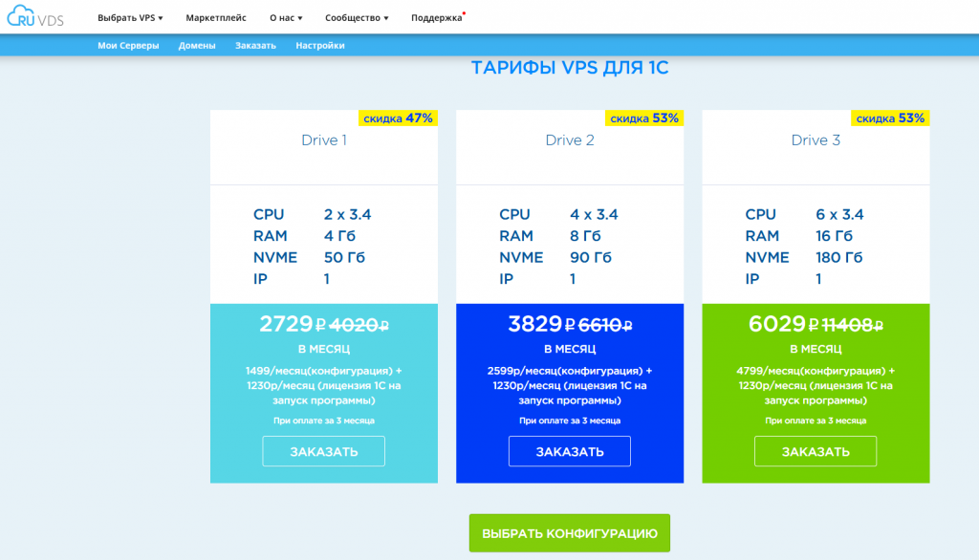Click the 8 Гб RAM value
Screen dimensions: 979x560
click(x=586, y=236)
